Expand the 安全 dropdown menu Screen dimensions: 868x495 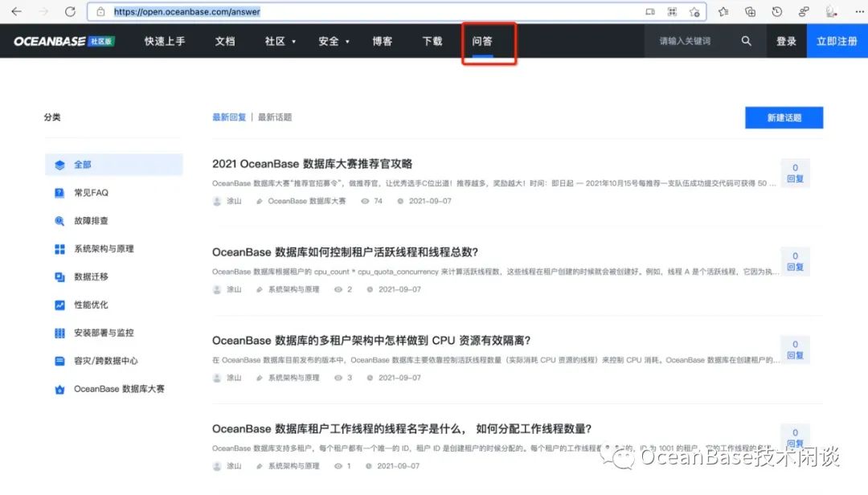pos(334,41)
